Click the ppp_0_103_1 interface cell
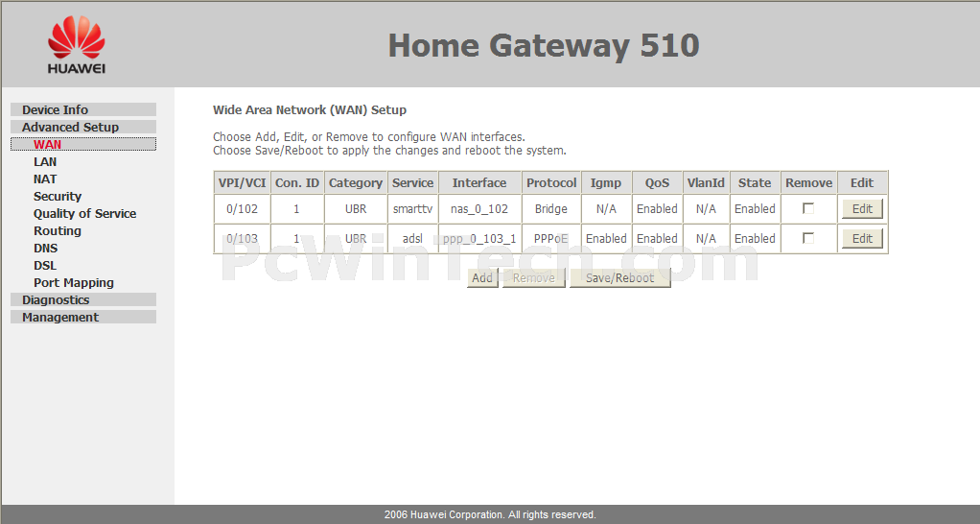 [479, 238]
